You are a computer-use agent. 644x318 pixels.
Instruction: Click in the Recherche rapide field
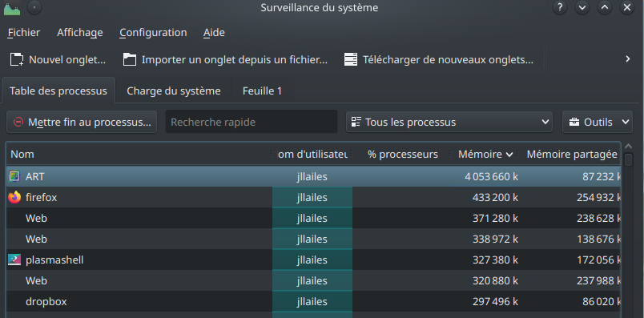(x=252, y=122)
